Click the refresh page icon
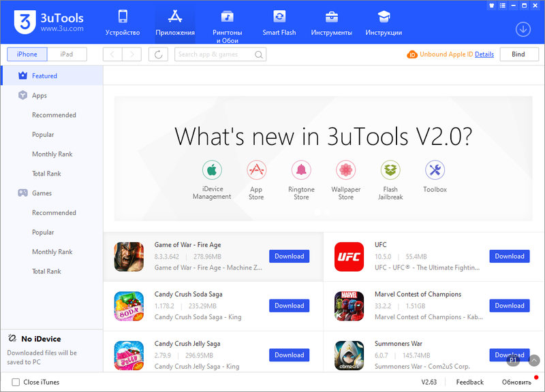 158,54
